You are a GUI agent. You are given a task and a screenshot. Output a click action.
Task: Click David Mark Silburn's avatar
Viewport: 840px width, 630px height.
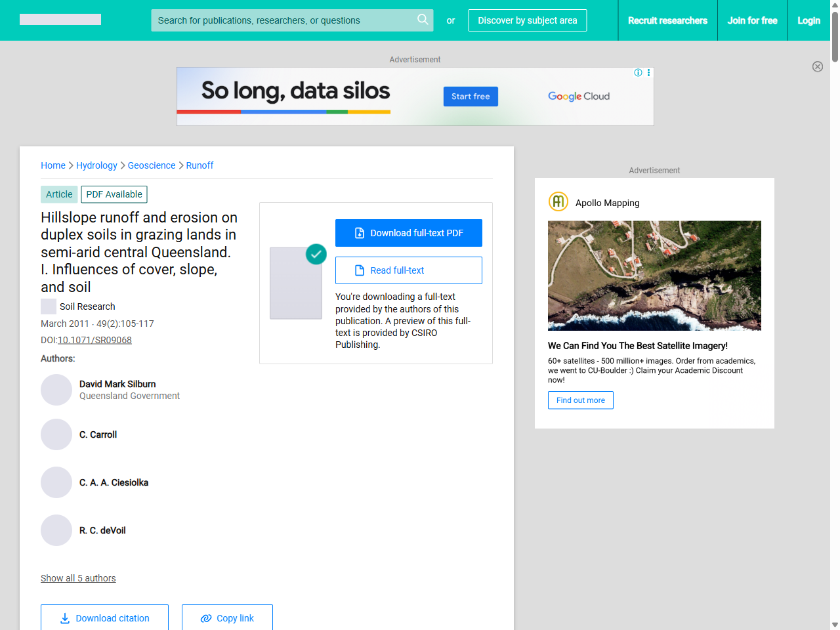tap(56, 390)
